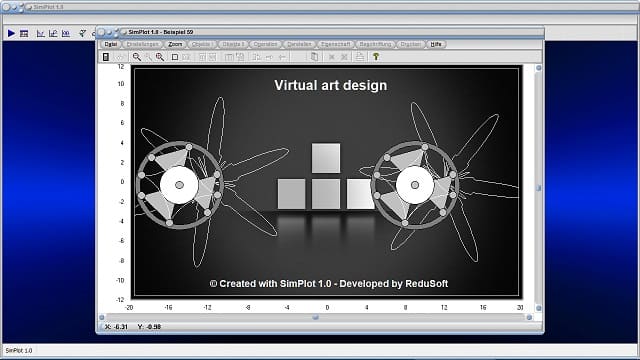The width and height of the screenshot is (640, 360).
Task: Click the third chart icon in main toolbar
Action: coord(66,33)
